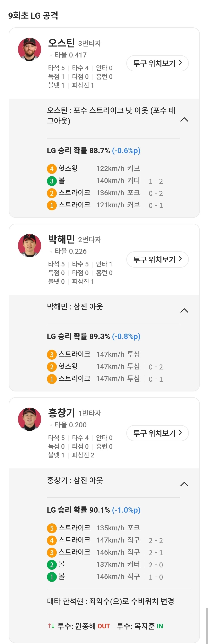Select pitch 4 헛스윙 icon for 오스틴
The image size is (208, 644).
tap(52, 169)
